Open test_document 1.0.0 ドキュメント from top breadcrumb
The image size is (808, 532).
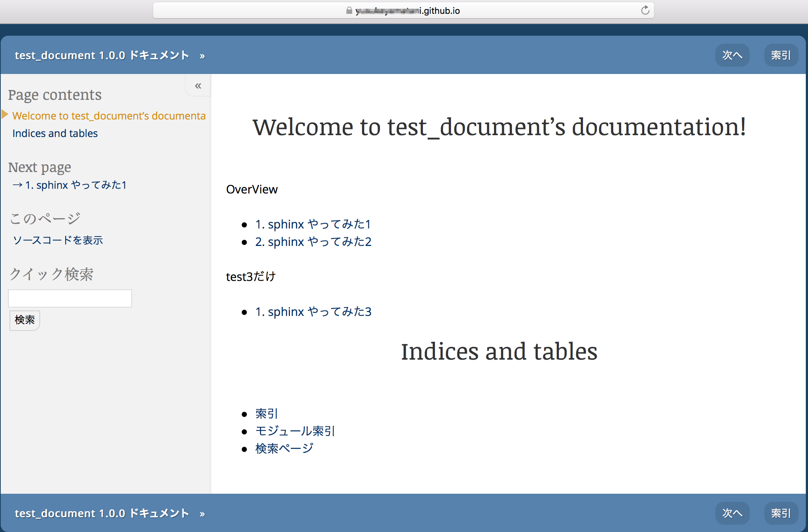[101, 55]
